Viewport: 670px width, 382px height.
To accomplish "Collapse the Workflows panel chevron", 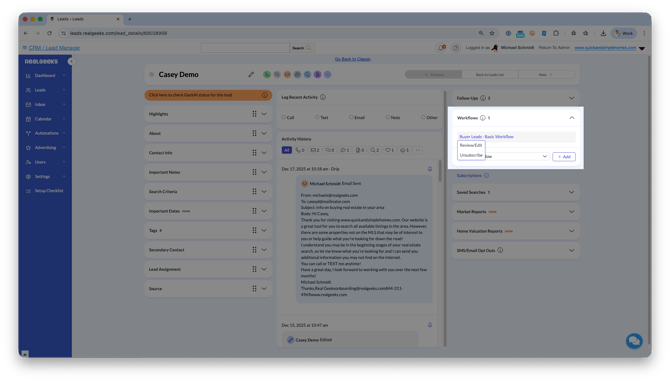I will pos(572,118).
